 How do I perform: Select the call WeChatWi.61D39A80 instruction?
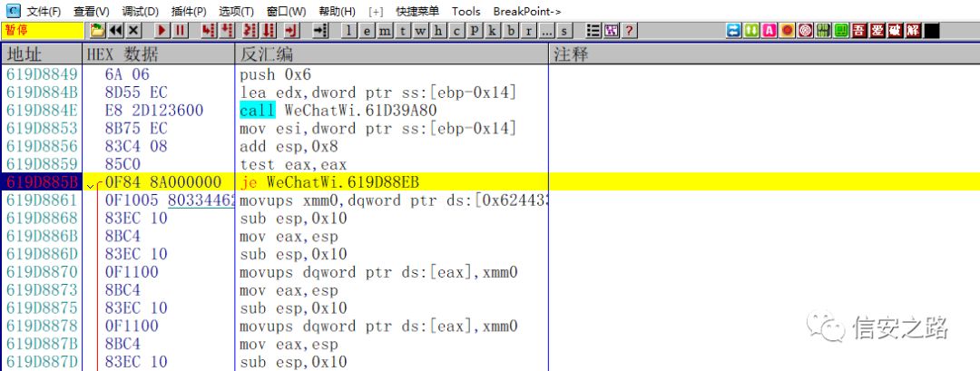(x=338, y=111)
